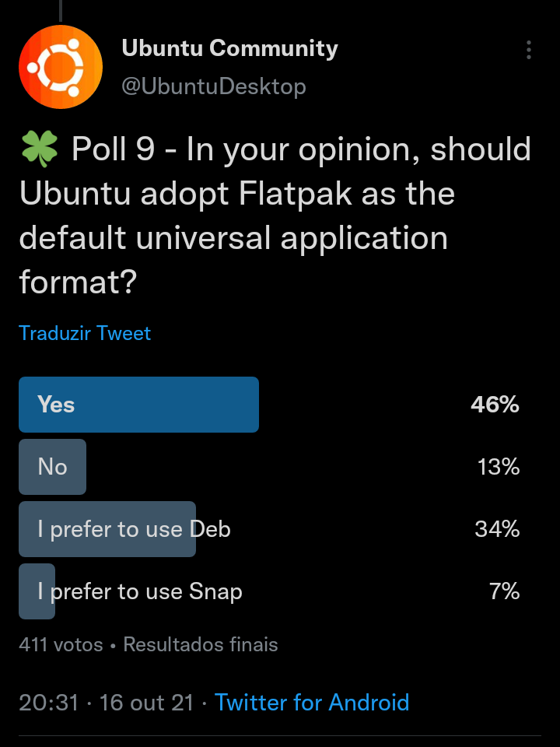Screen dimensions: 560x747
Task: Click the 46% result for Yes
Action: pos(495,405)
